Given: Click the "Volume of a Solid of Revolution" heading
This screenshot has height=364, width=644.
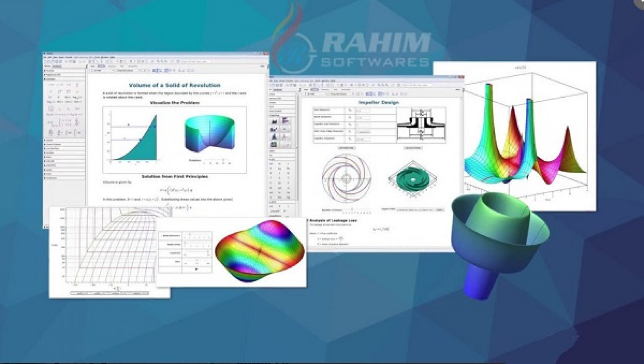Looking at the screenshot, I should point(174,85).
